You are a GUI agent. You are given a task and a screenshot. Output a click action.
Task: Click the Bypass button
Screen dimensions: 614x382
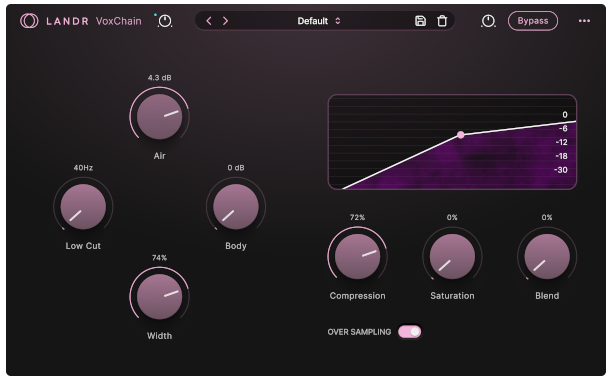(533, 21)
